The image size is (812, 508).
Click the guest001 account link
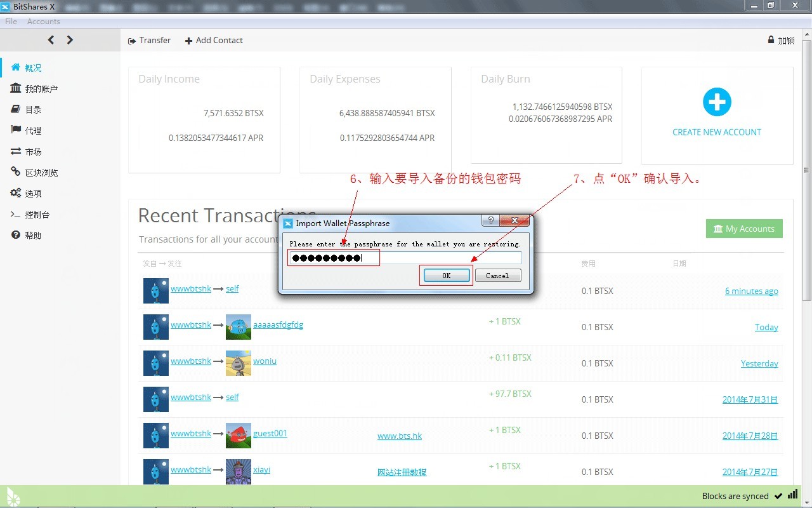pos(270,433)
